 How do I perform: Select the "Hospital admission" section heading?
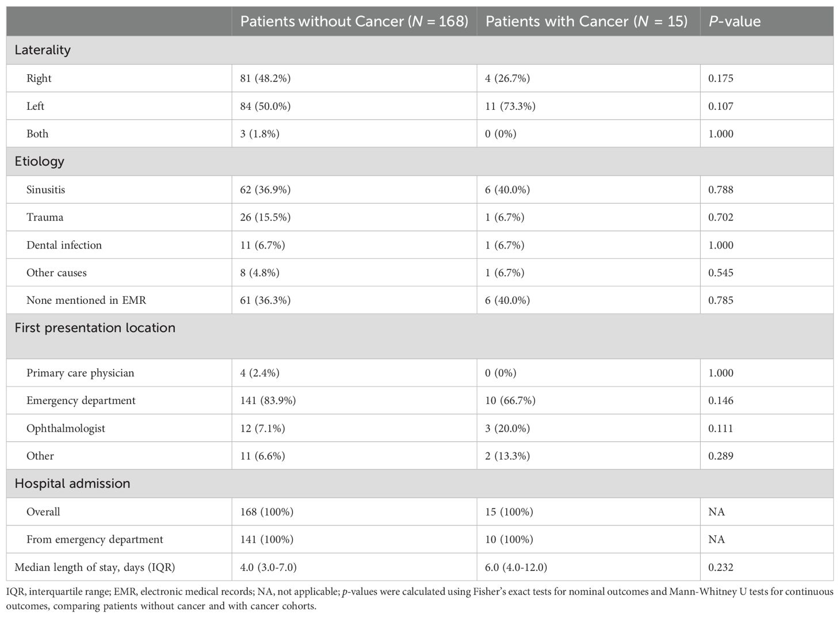point(72,483)
